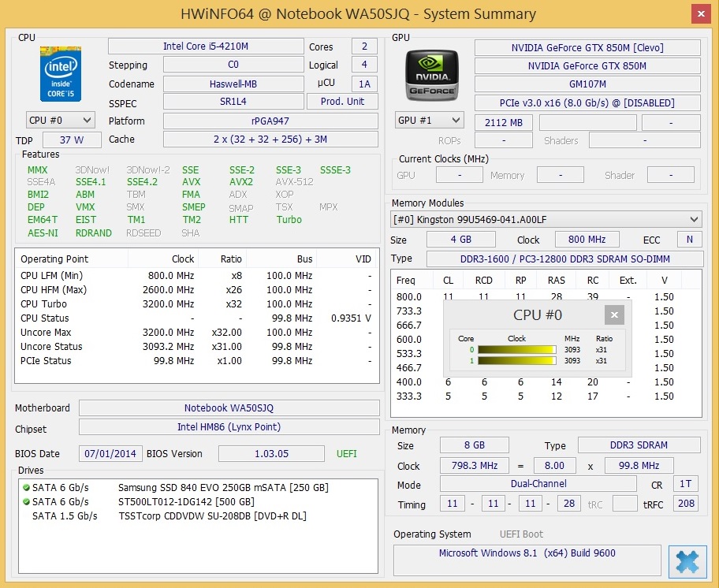719x588 pixels.
Task: Click the cache value 2 x (32 + 32 + 256) + 3M
Action: click(x=270, y=140)
